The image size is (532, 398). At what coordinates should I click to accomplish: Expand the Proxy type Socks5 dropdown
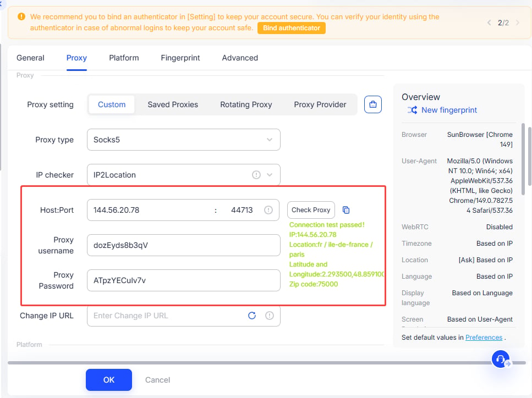click(x=184, y=140)
